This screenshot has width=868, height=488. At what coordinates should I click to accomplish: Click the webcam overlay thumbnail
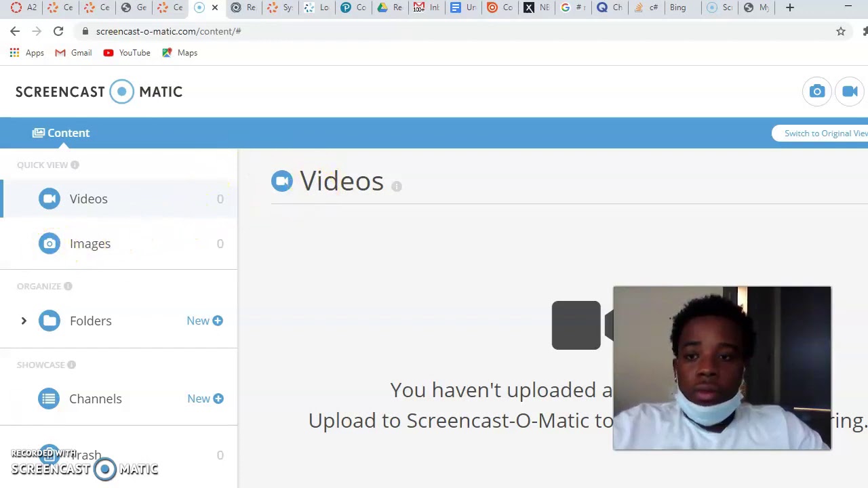pyautogui.click(x=722, y=368)
